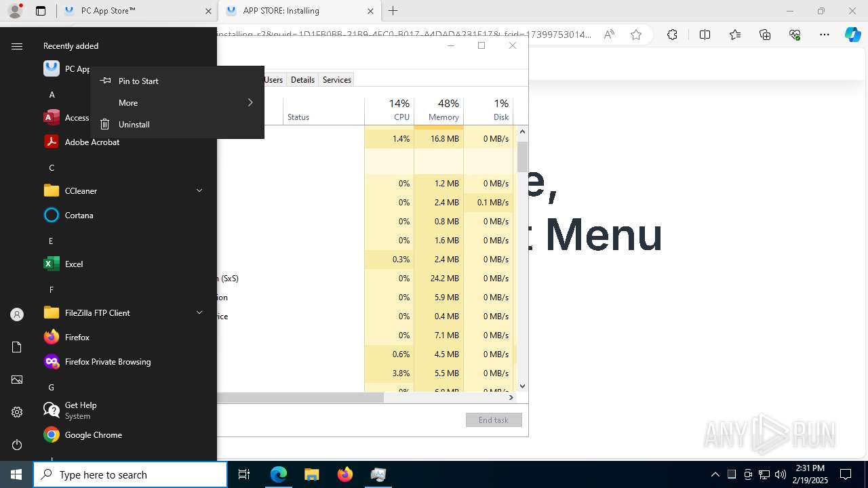Open a new browser tab
This screenshot has height=488, width=868.
point(393,11)
